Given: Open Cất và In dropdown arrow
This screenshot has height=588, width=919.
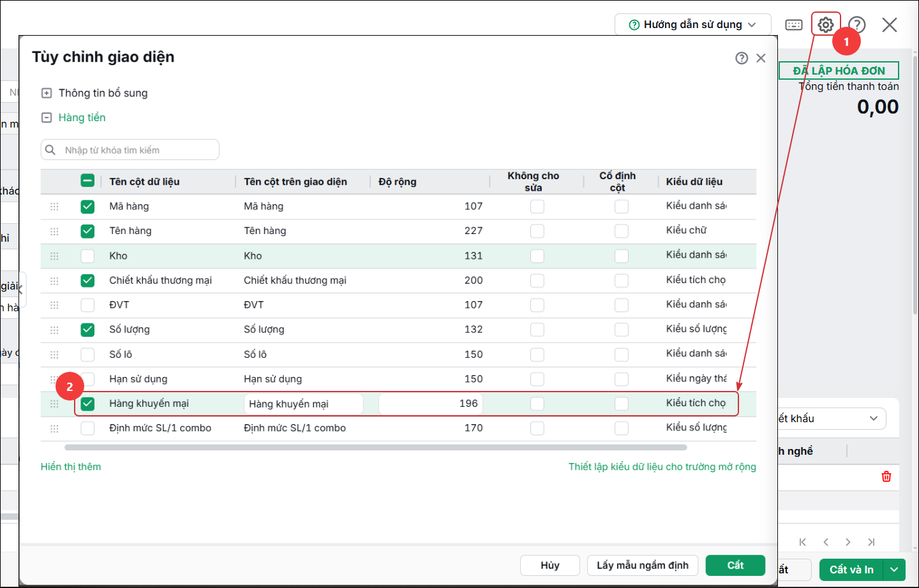Looking at the screenshot, I should (x=895, y=570).
